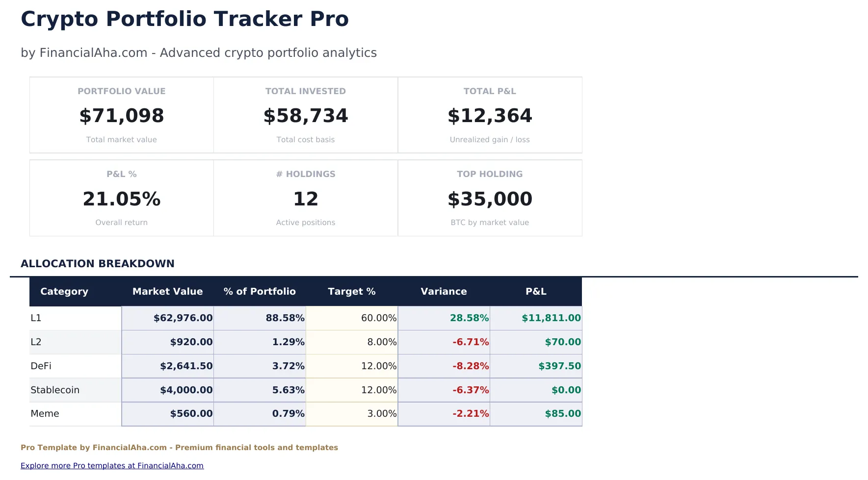Select the P&L % overall return card
The height and width of the screenshot is (480, 868).
click(121, 198)
